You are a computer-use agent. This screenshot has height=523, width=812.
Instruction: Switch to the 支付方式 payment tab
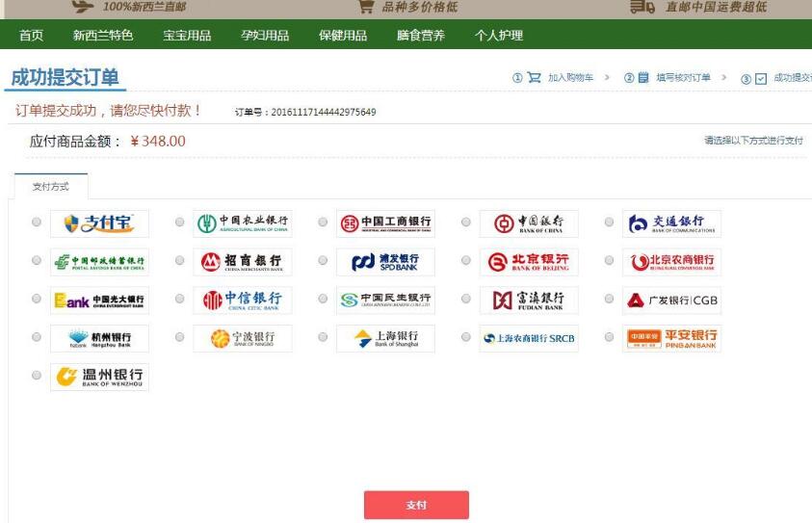tap(51, 187)
